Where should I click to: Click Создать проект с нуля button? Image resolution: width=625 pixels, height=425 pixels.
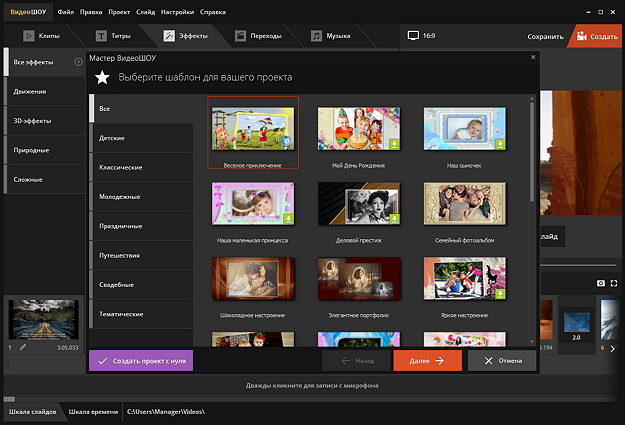[141, 360]
